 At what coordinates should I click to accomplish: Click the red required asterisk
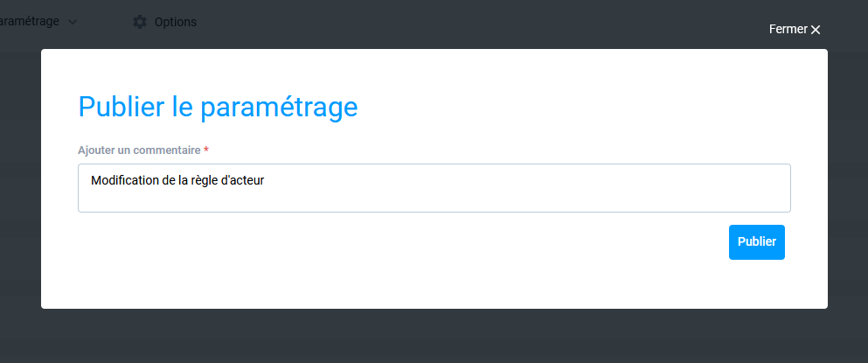[x=206, y=150]
